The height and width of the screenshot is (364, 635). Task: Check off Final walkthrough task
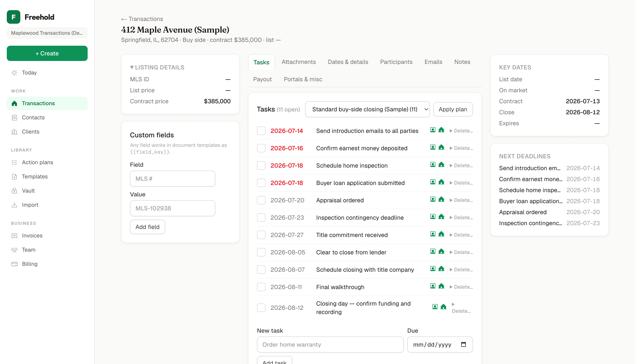tap(261, 287)
